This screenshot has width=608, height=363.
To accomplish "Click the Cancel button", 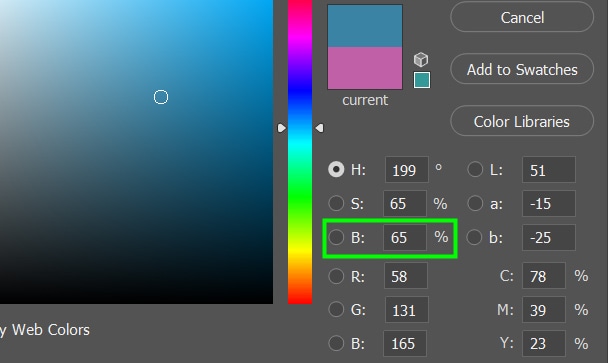I will pyautogui.click(x=522, y=17).
